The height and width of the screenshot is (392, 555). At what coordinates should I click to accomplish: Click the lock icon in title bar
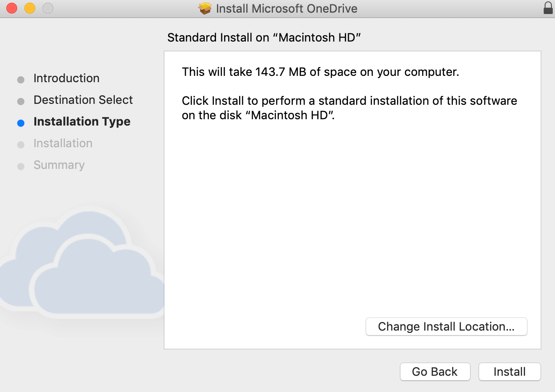pyautogui.click(x=548, y=8)
